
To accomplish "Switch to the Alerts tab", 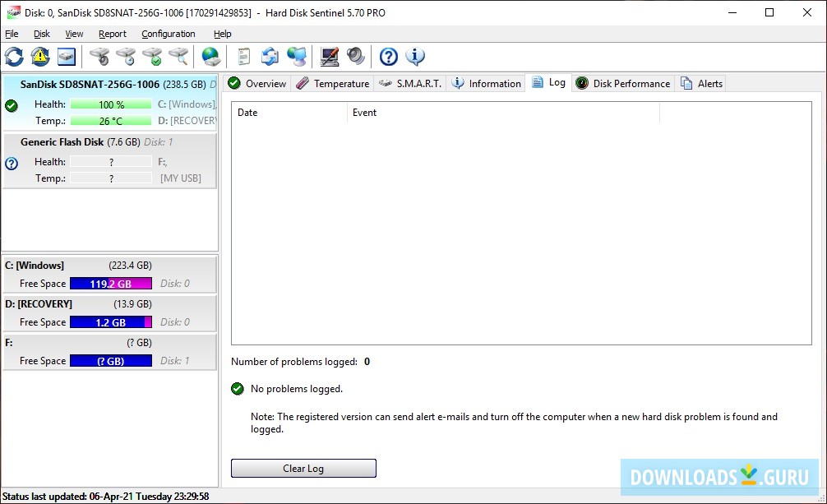I will 701,83.
